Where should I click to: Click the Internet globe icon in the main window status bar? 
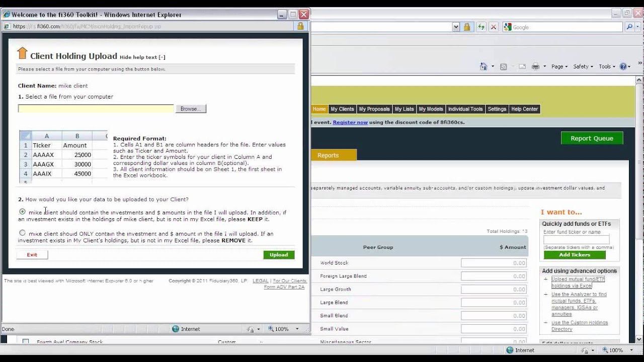(510, 350)
